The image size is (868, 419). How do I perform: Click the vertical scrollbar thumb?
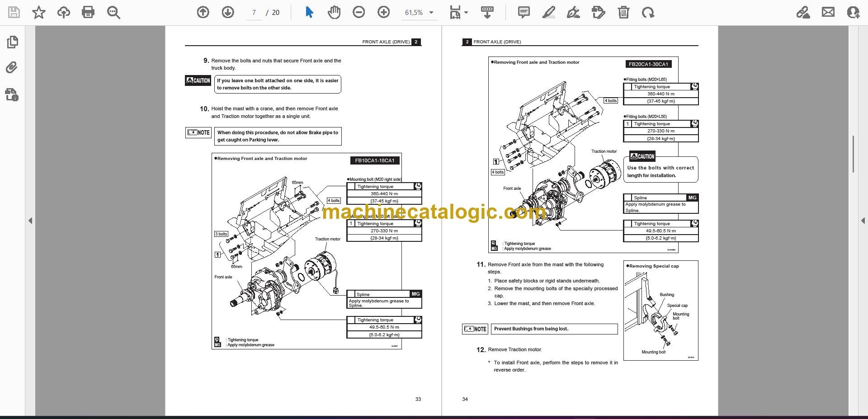[x=853, y=154]
